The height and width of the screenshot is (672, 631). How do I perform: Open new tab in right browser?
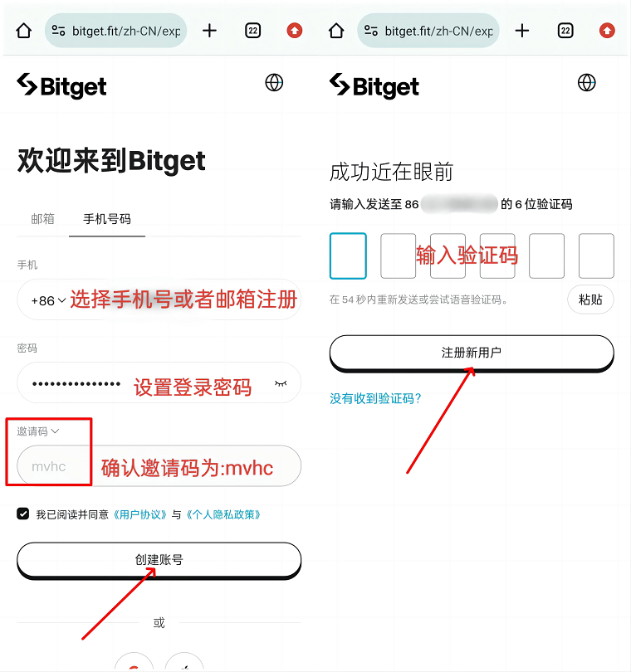522,31
